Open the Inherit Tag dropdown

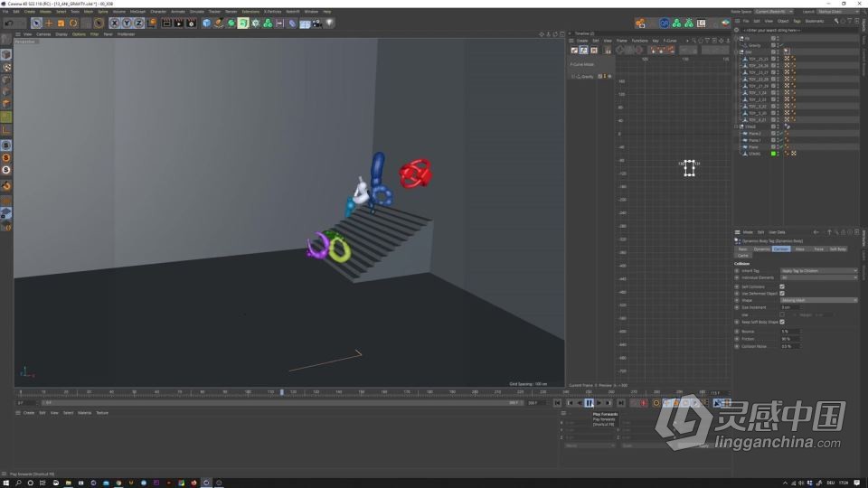(x=819, y=270)
